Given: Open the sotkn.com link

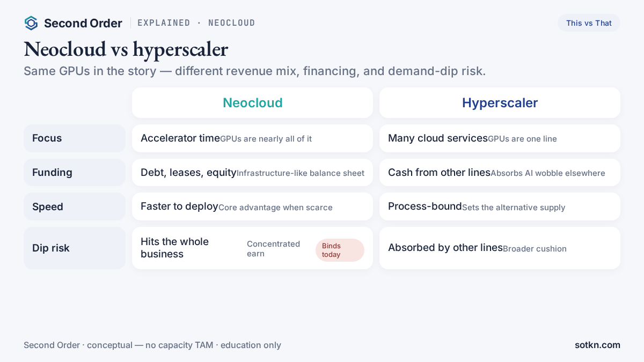Looking at the screenshot, I should [x=597, y=345].
